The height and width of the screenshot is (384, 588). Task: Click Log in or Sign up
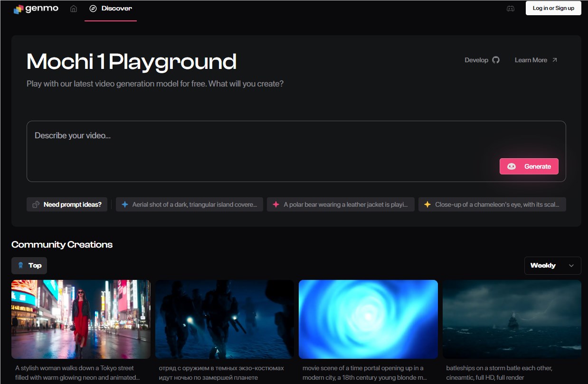tap(553, 8)
